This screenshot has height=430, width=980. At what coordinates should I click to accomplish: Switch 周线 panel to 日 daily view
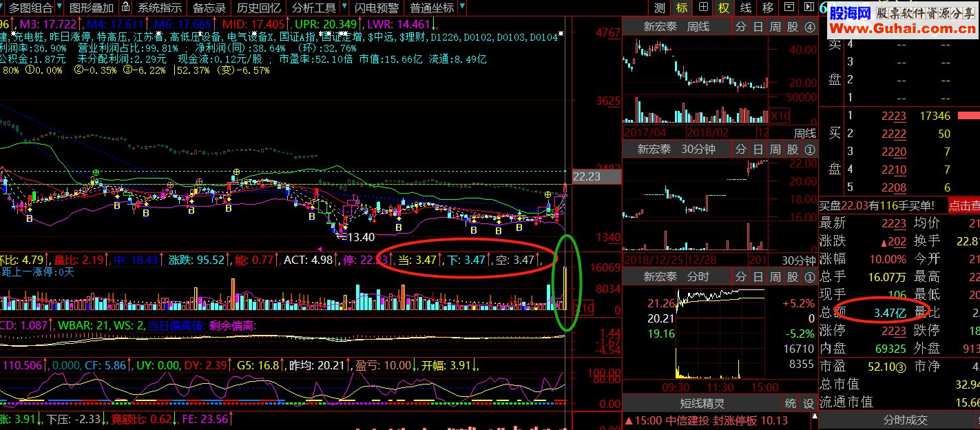758,27
